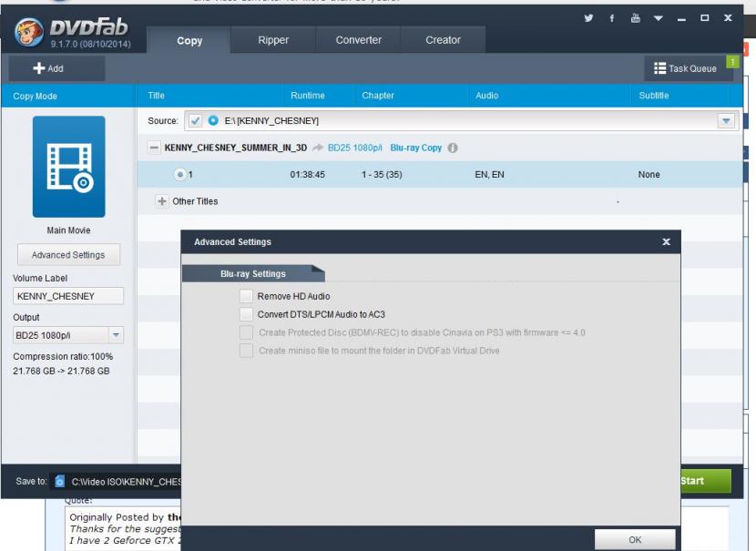This screenshot has width=756, height=551.
Task: Click the runtime 01:38:45 value
Action: [308, 175]
